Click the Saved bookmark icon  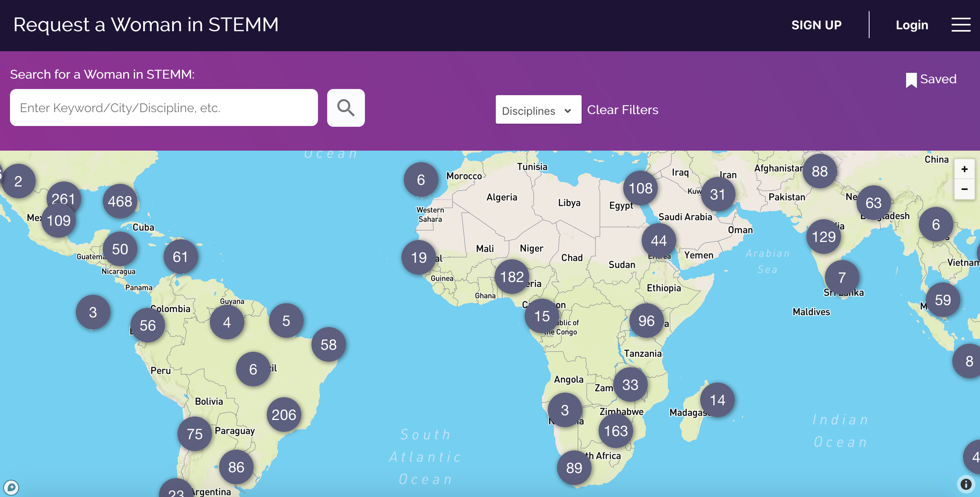click(911, 80)
